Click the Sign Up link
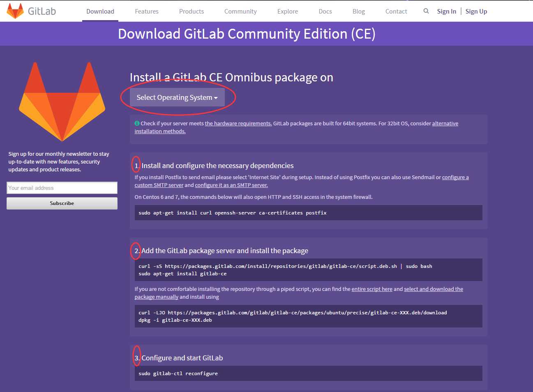The width and height of the screenshot is (533, 392). click(476, 12)
